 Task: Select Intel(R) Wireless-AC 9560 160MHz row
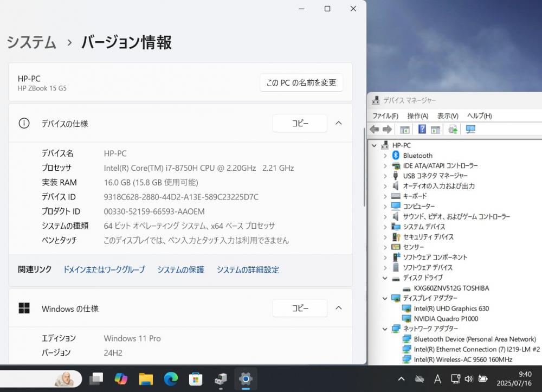point(457,359)
